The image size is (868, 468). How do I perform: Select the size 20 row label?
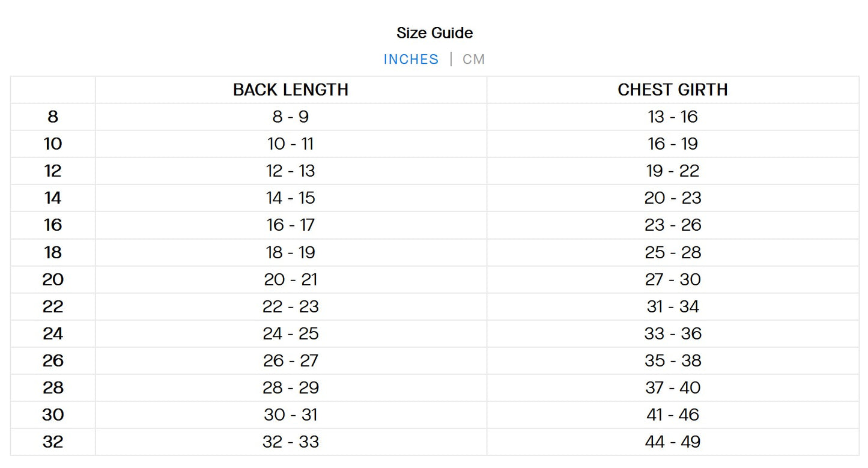coord(53,279)
